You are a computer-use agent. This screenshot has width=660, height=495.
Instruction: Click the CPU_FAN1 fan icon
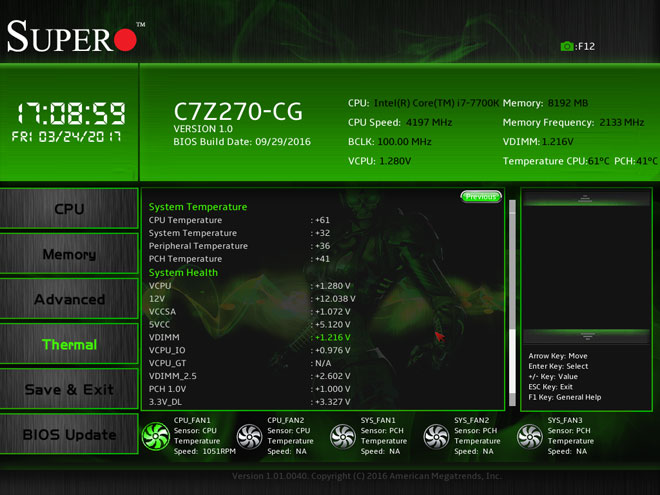pos(156,436)
